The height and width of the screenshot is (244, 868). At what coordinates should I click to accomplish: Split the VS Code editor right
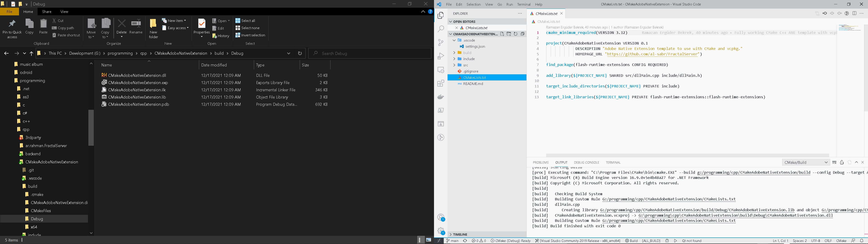pyautogui.click(x=854, y=14)
